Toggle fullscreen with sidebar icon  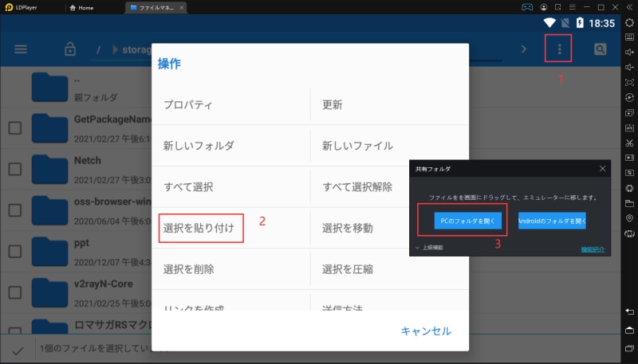click(629, 83)
